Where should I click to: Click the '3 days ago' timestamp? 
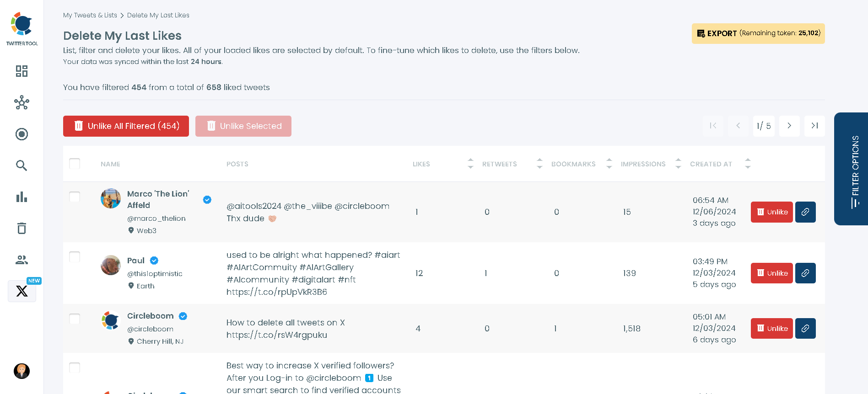714,224
